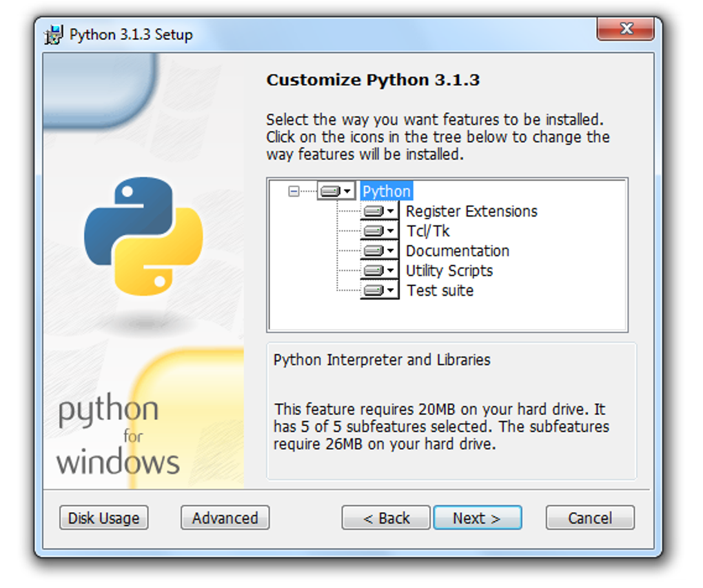Open install options dropdown for Utility Scripts

(x=379, y=270)
